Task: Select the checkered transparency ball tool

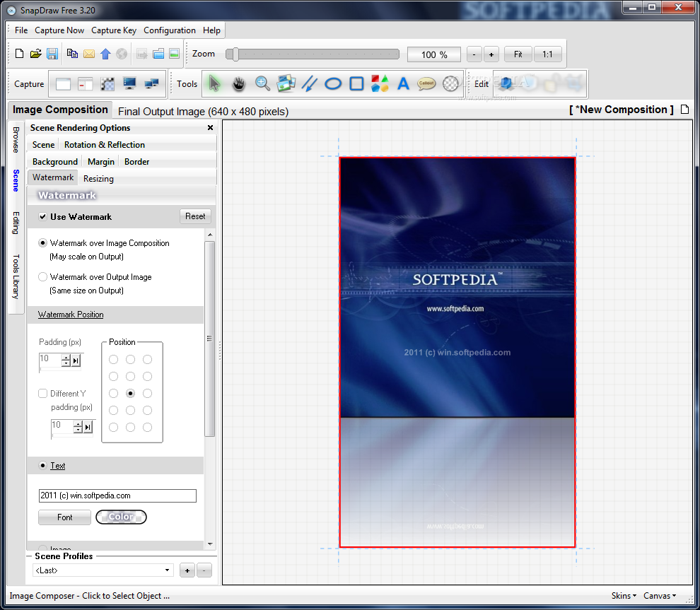Action: (x=450, y=84)
